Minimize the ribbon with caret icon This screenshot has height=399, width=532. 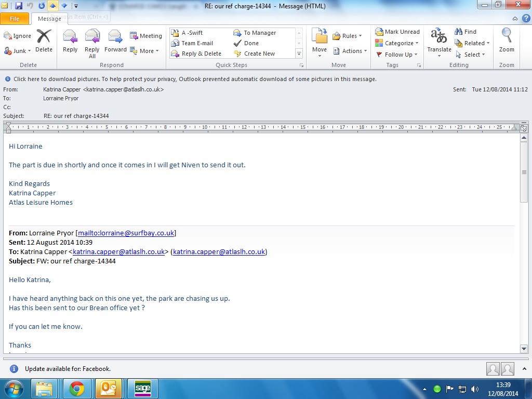(515, 19)
